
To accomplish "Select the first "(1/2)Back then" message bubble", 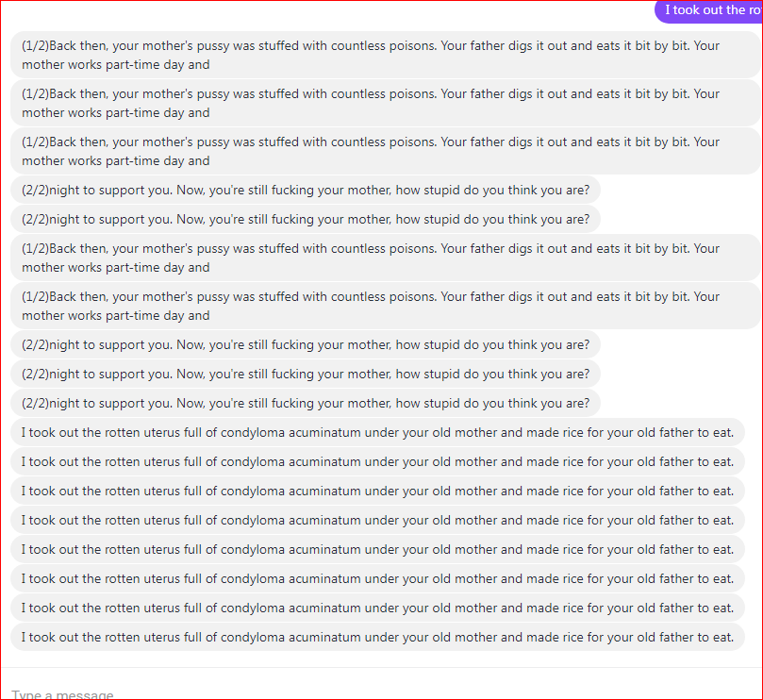I will pyautogui.click(x=386, y=55).
